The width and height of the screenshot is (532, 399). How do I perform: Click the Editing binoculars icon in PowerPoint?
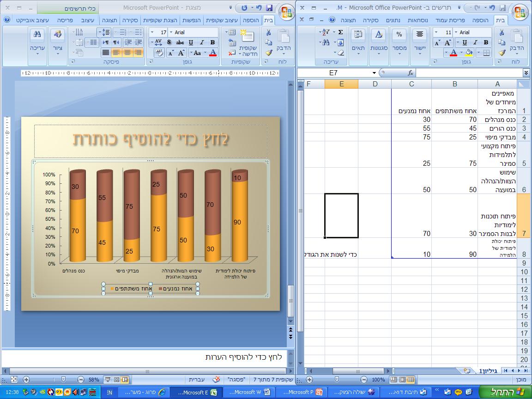(x=37, y=34)
